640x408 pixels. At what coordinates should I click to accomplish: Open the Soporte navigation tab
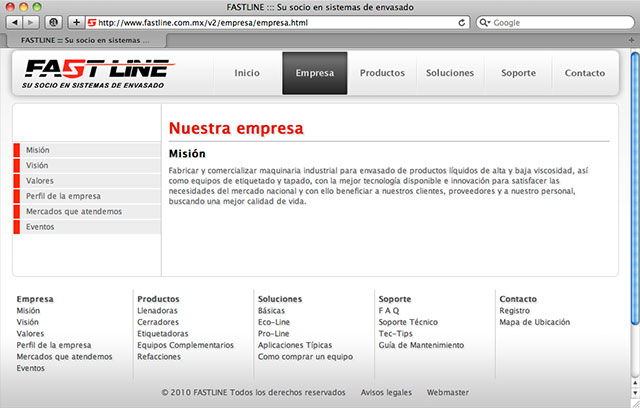(x=518, y=73)
